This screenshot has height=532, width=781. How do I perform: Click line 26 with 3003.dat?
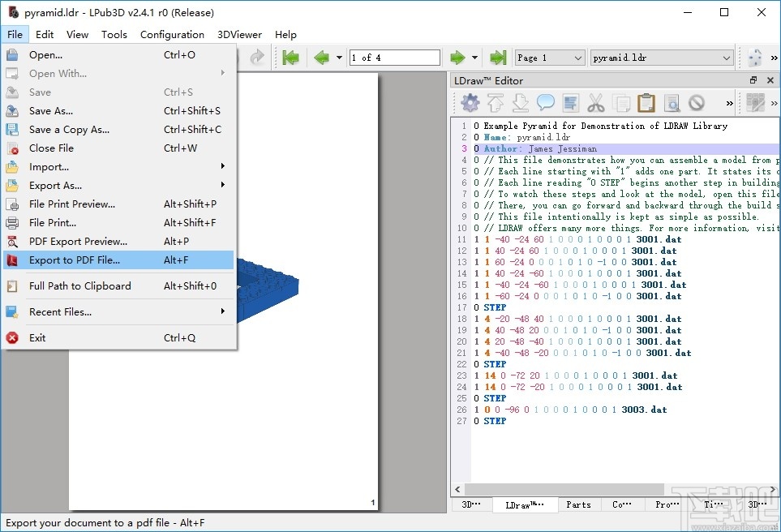pyautogui.click(x=570, y=410)
